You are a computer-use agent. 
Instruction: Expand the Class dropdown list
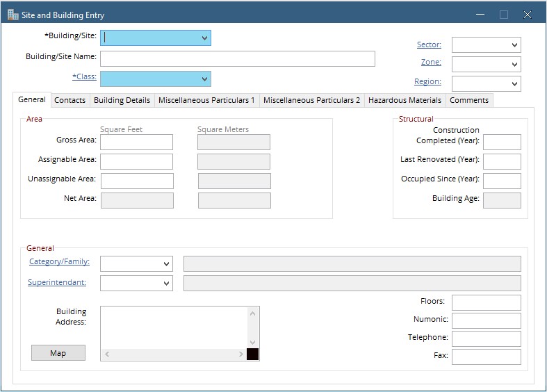[204, 79]
